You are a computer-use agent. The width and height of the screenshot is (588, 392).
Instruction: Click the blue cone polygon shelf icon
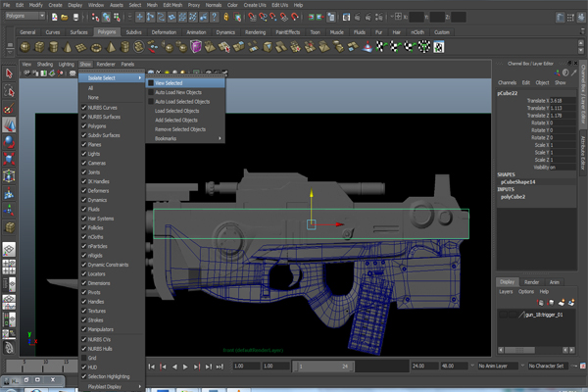(x=367, y=47)
